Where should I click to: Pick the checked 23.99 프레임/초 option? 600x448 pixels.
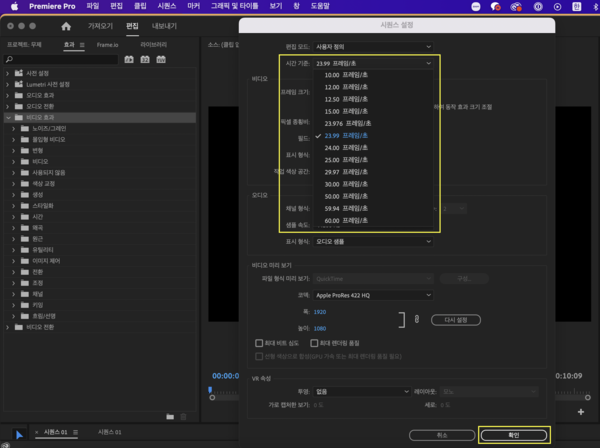[x=346, y=135]
